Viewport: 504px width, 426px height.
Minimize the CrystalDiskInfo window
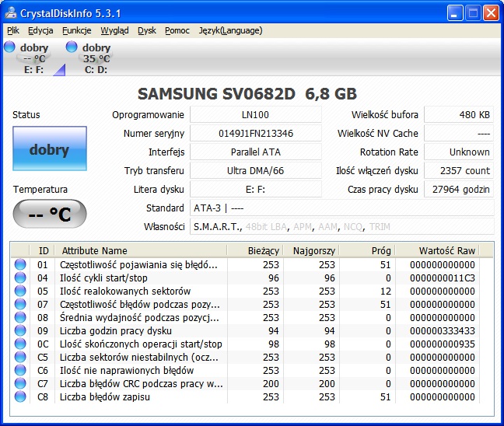coord(454,13)
